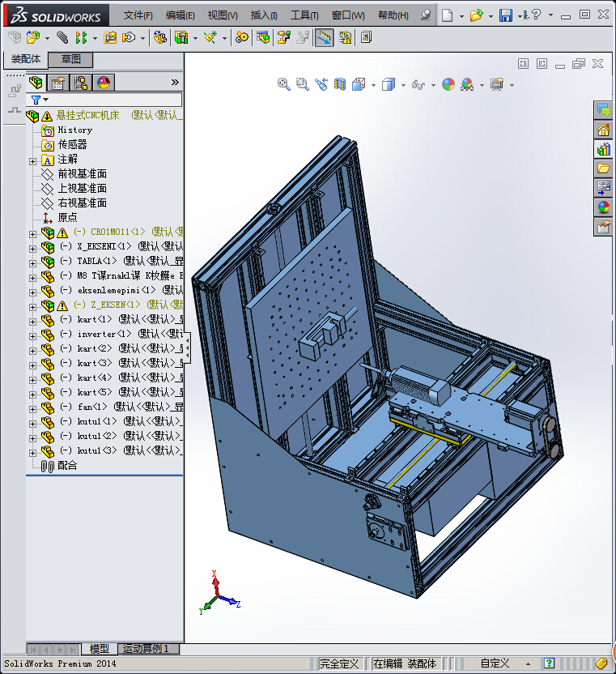Open SolidWorks Resources home icon in task pane

coord(603,130)
